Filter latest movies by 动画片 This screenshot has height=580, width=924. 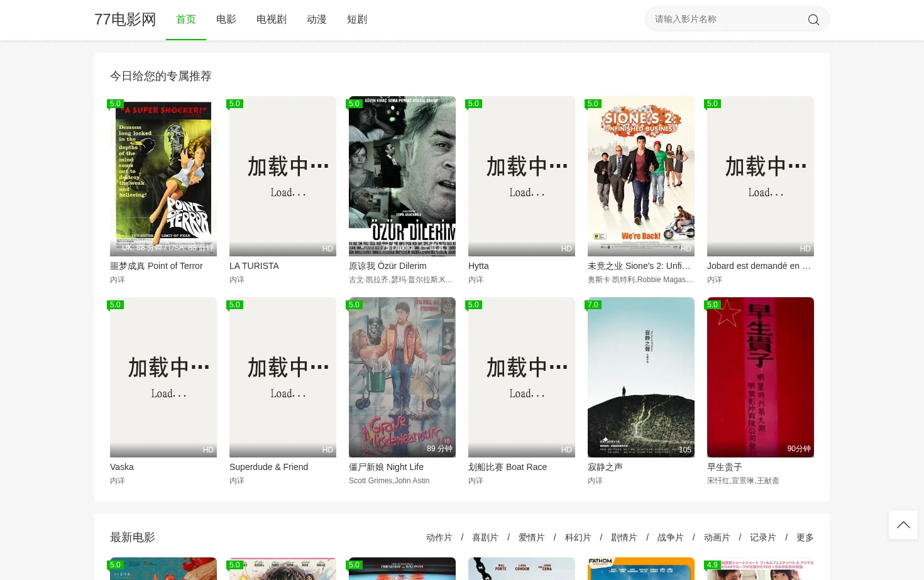click(717, 537)
